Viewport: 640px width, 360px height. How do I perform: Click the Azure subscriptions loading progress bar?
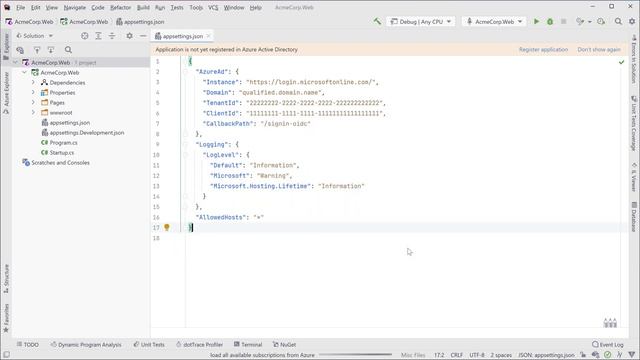click(355, 355)
